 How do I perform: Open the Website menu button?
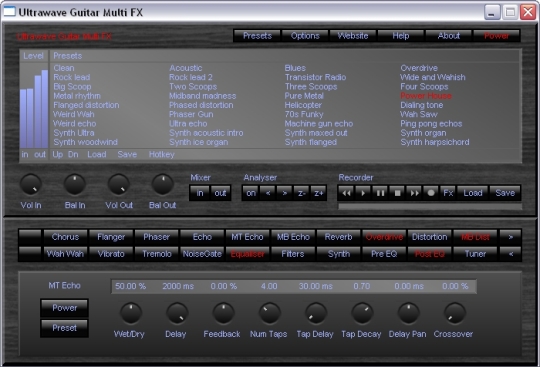353,36
